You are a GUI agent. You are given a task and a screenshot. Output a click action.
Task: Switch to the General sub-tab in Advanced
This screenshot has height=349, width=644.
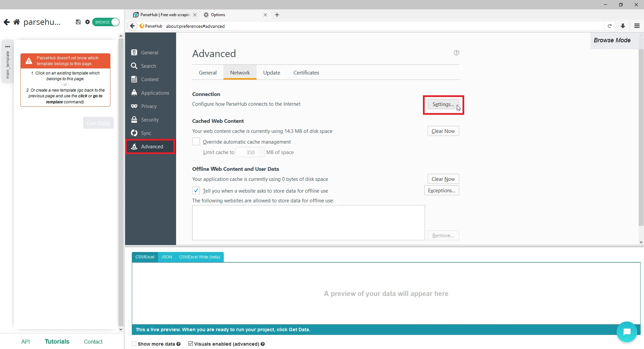(208, 73)
